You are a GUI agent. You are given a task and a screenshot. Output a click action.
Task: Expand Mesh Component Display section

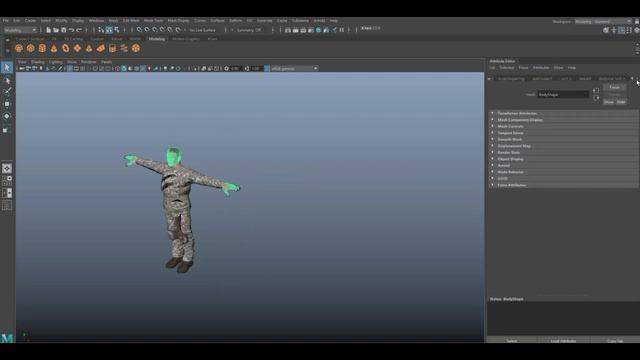pyautogui.click(x=563, y=120)
